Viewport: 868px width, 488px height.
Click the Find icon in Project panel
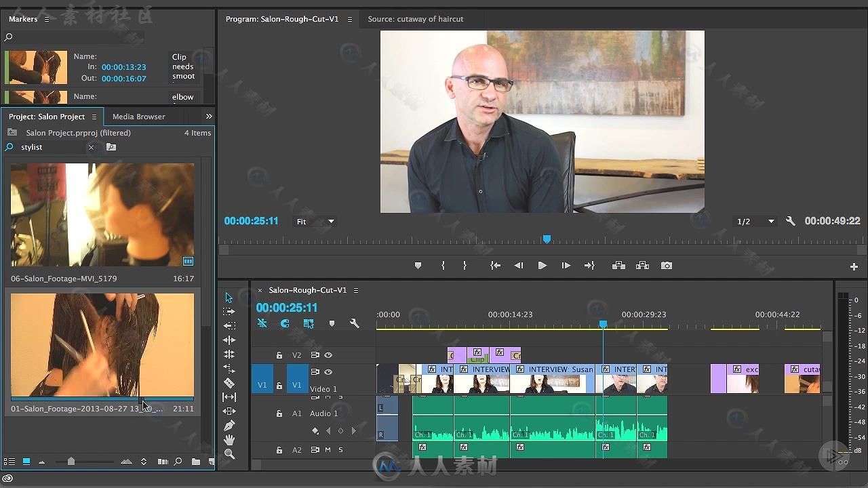coord(178,462)
